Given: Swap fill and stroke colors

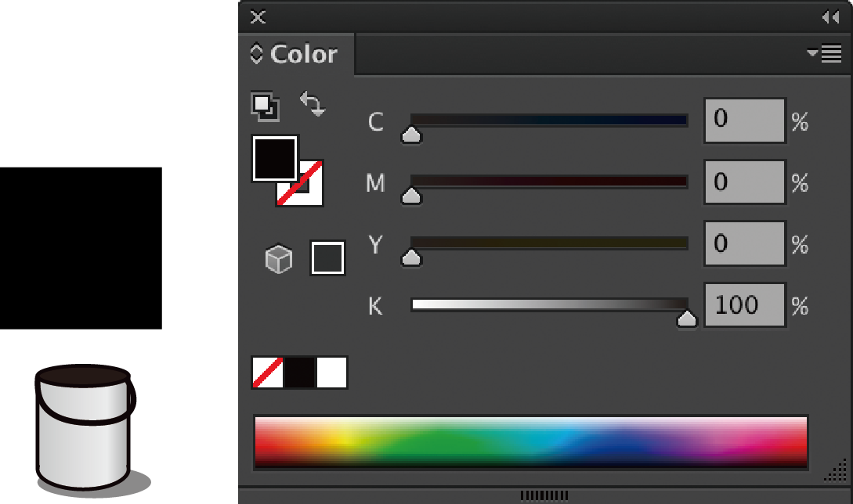Looking at the screenshot, I should (313, 104).
